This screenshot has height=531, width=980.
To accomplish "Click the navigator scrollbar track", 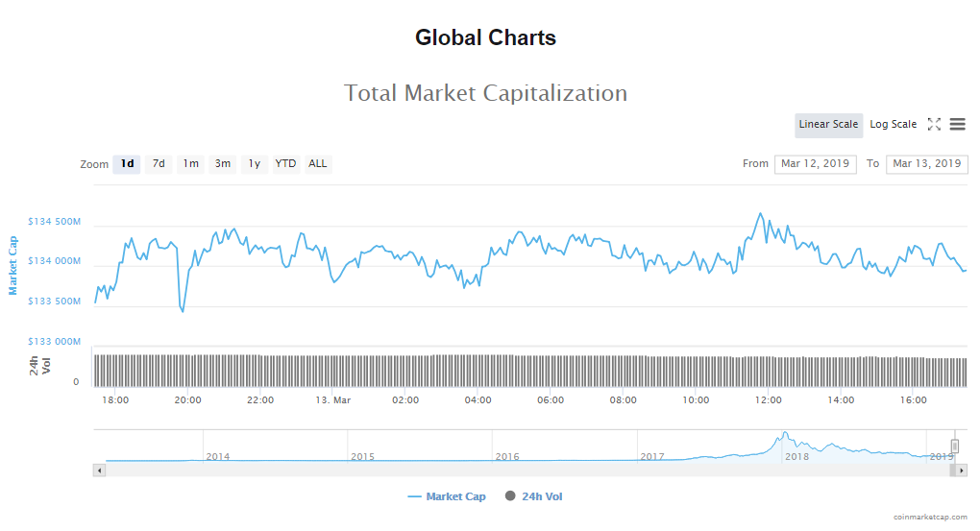I will 528,470.
